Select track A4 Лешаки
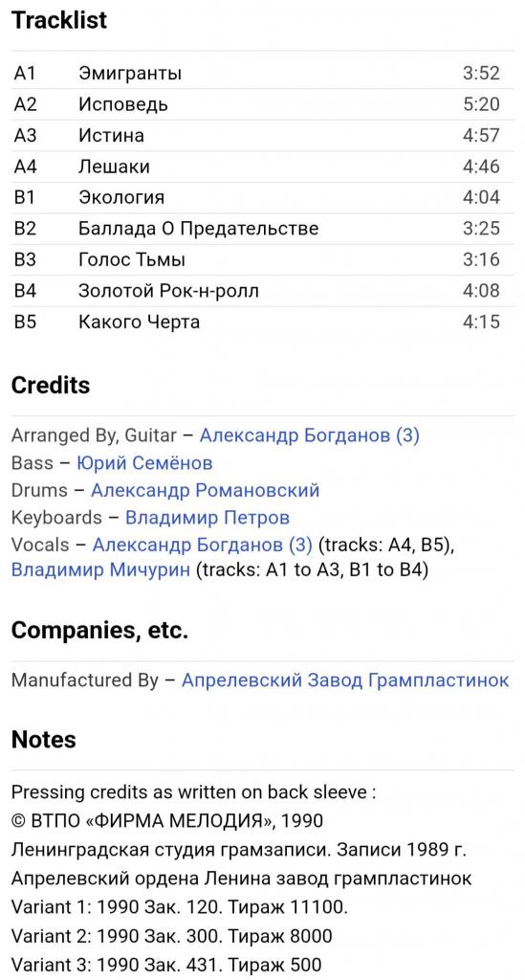The width and height of the screenshot is (525, 980). pyautogui.click(x=263, y=167)
